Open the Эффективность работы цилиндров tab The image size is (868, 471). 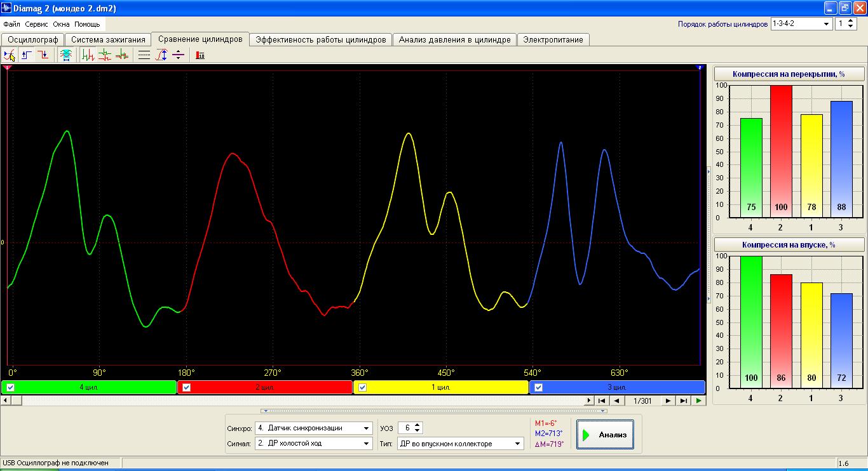[320, 39]
